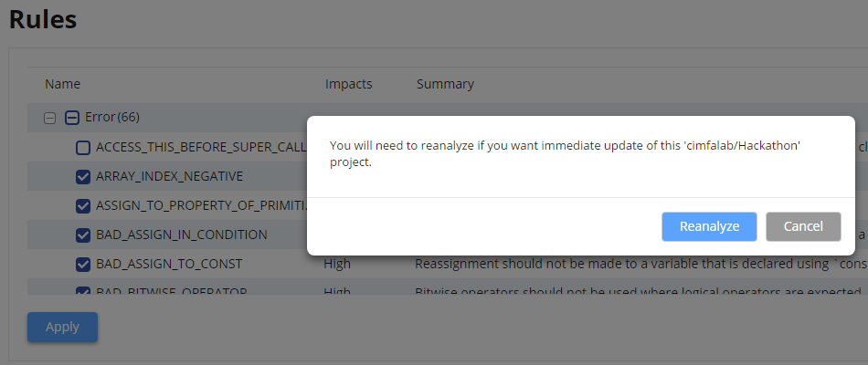Click the High impact value for BAD_ASSIGN_TO_CONST
Screen dimensions: 868x365
337,264
